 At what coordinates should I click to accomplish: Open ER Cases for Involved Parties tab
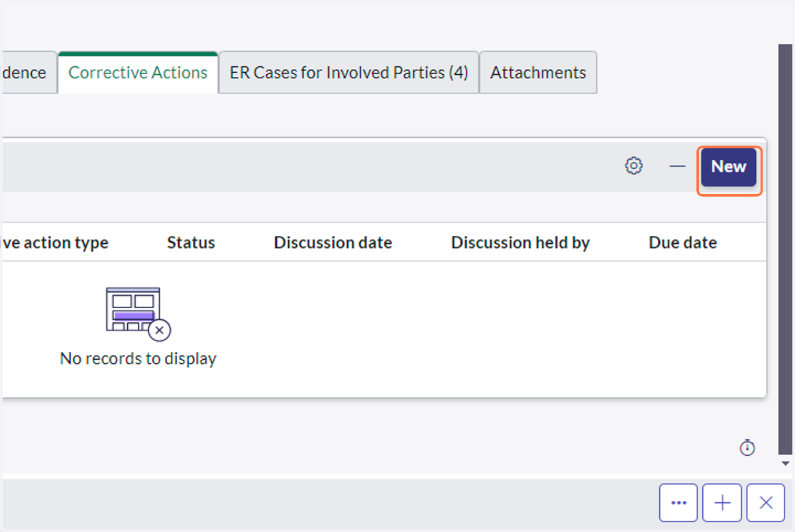pos(349,73)
